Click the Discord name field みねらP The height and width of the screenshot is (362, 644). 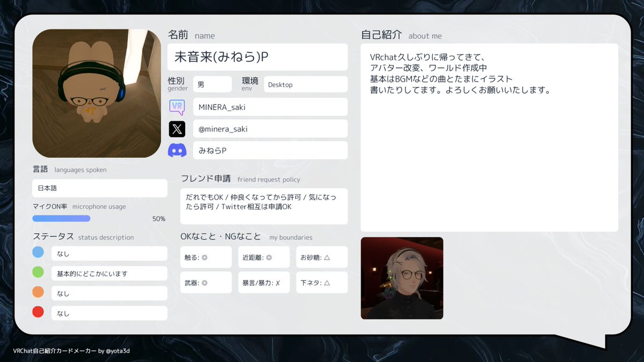click(270, 151)
